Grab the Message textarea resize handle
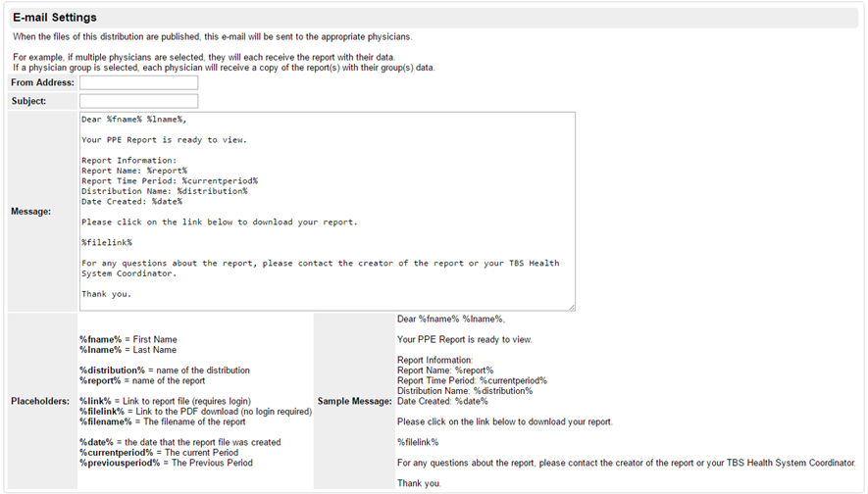This screenshot has height=494, width=868. 572,307
